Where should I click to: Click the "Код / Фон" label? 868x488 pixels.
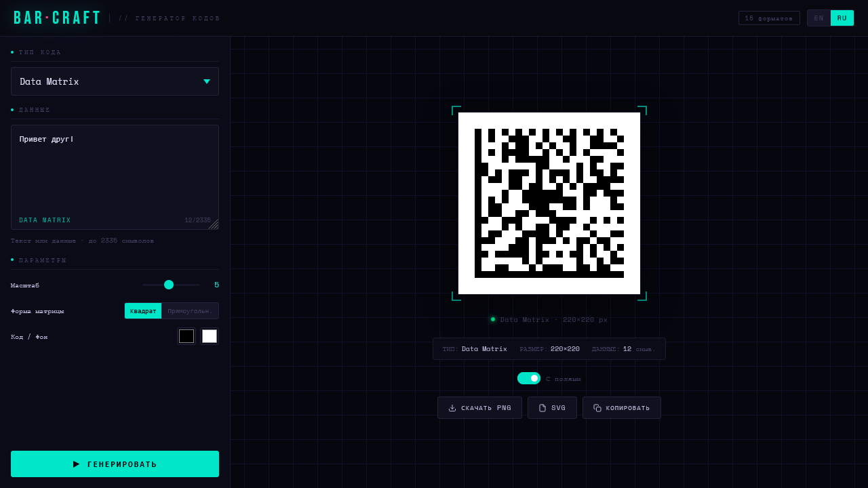pos(29,337)
